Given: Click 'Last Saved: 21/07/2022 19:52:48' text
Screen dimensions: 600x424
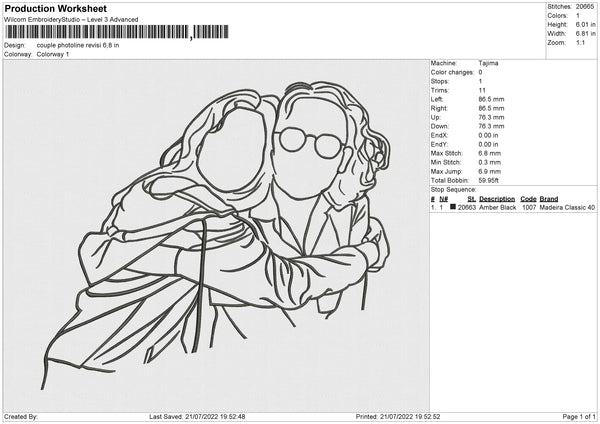Looking at the screenshot, I should [x=197, y=417].
